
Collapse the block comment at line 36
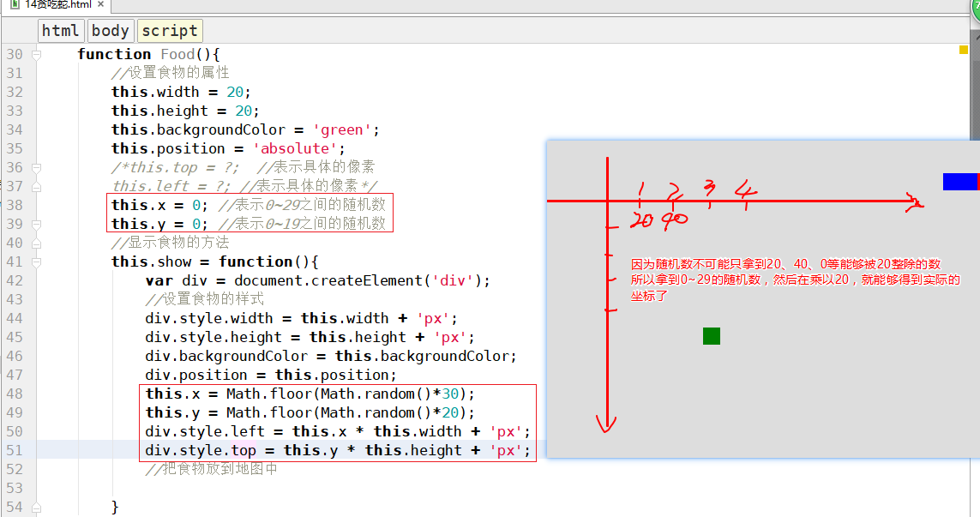[36, 167]
